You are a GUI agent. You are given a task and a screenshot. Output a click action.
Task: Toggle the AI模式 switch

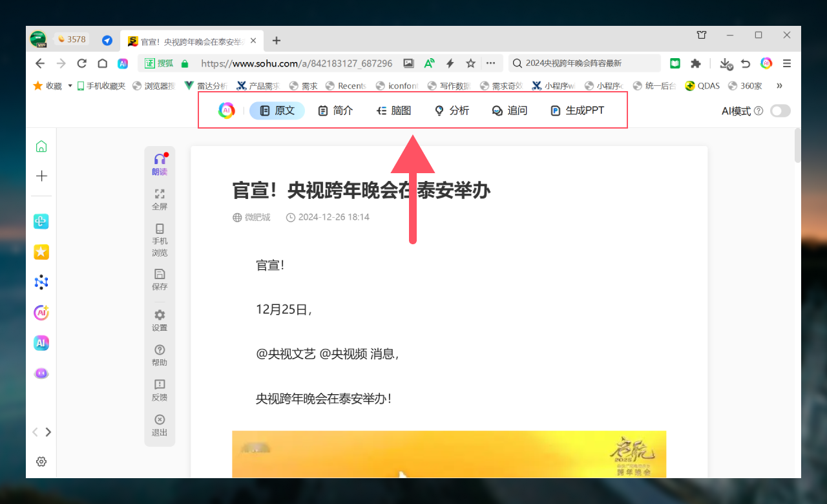tap(780, 111)
